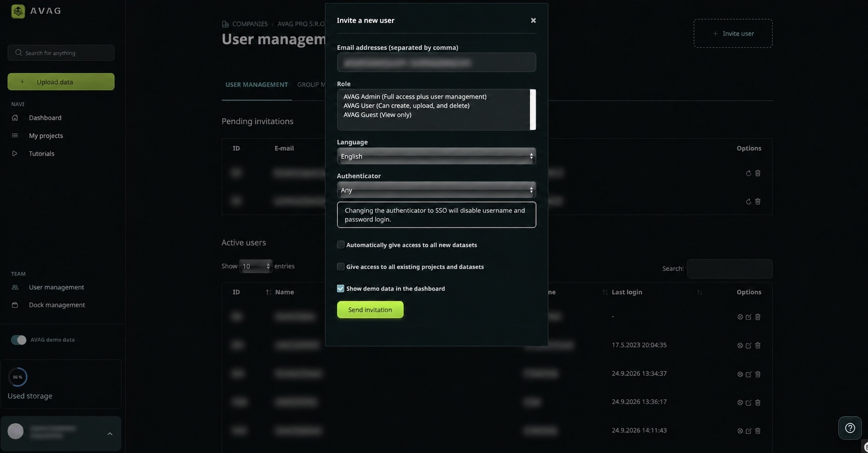Open Tutorials in the sidebar
Screen dimensions: 868x453
[41, 154]
